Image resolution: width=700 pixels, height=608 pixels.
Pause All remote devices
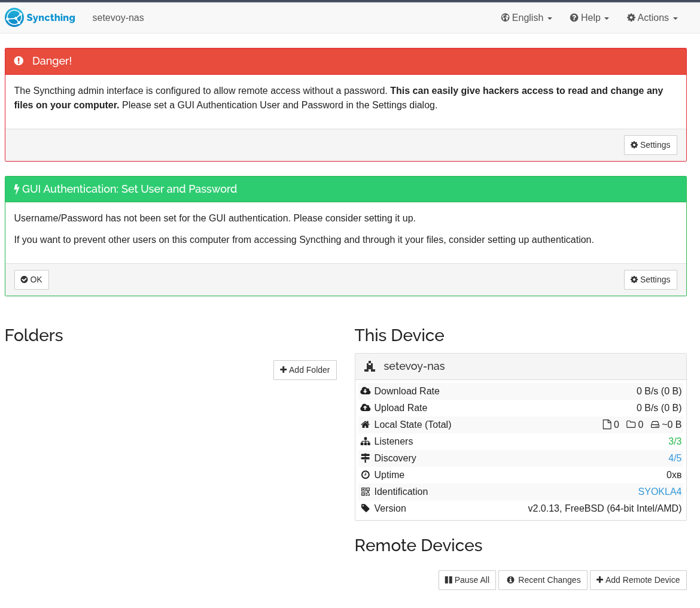coord(467,580)
